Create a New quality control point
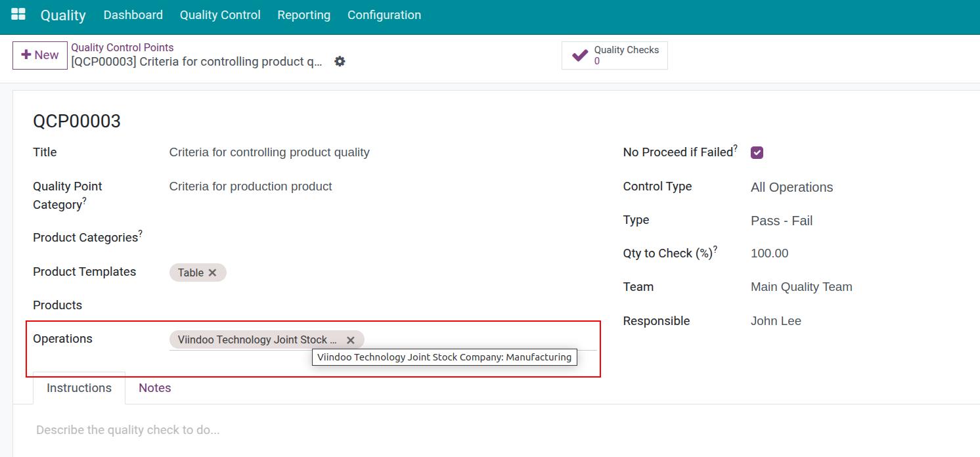This screenshot has height=457, width=980. [x=40, y=55]
